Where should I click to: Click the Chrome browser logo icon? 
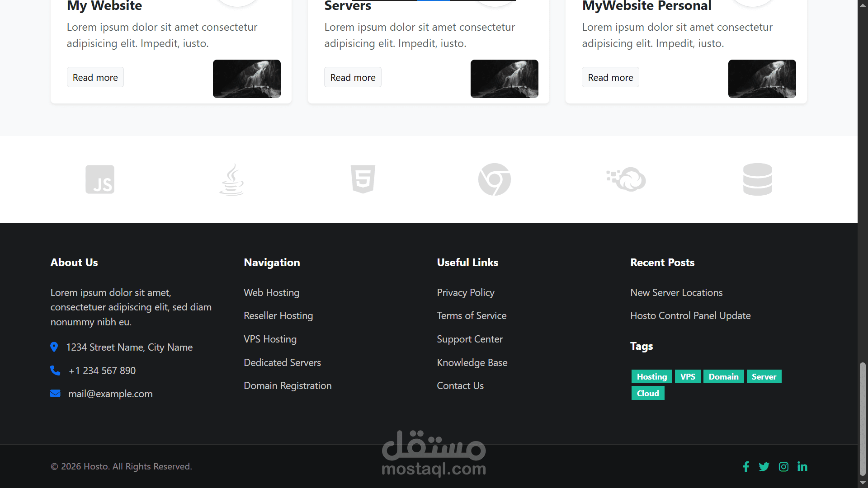[495, 179]
